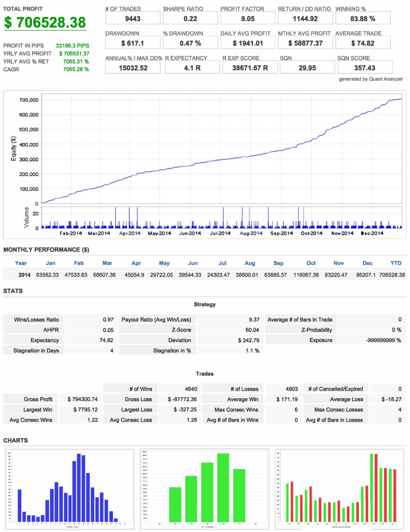
Task: Click the Year column header
Action: (21, 263)
